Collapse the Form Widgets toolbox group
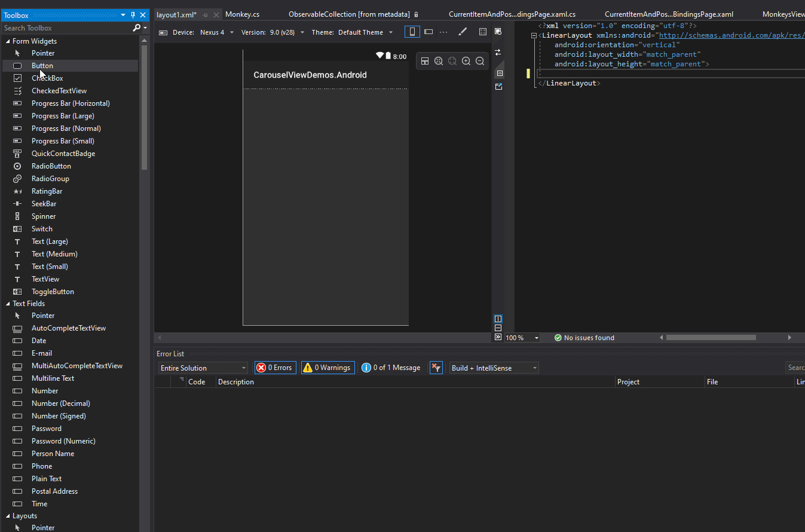805x532 pixels. (x=8, y=41)
